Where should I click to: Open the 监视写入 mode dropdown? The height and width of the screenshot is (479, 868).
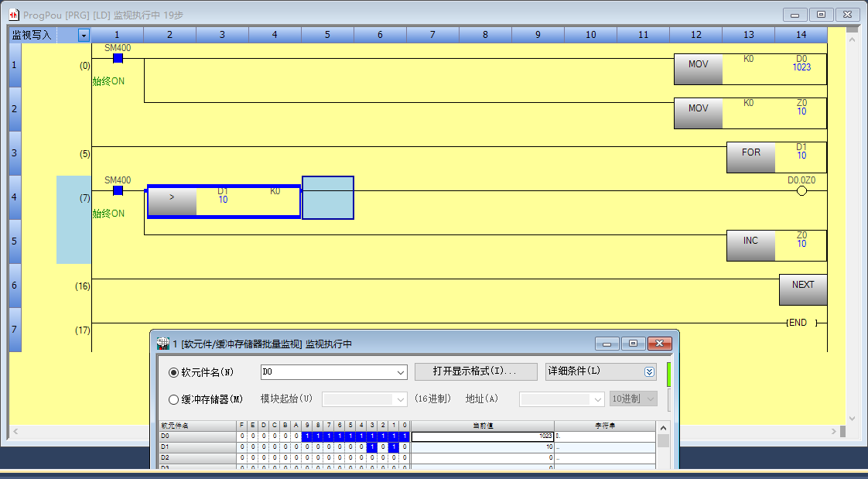click(x=84, y=36)
